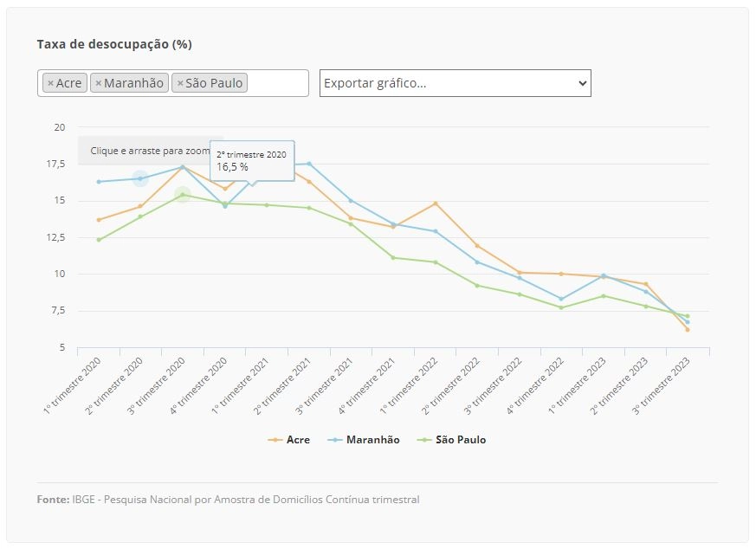This screenshot has height=549, width=756.
Task: Click the Acre last point at 3º trimestre 2023
Action: click(688, 330)
